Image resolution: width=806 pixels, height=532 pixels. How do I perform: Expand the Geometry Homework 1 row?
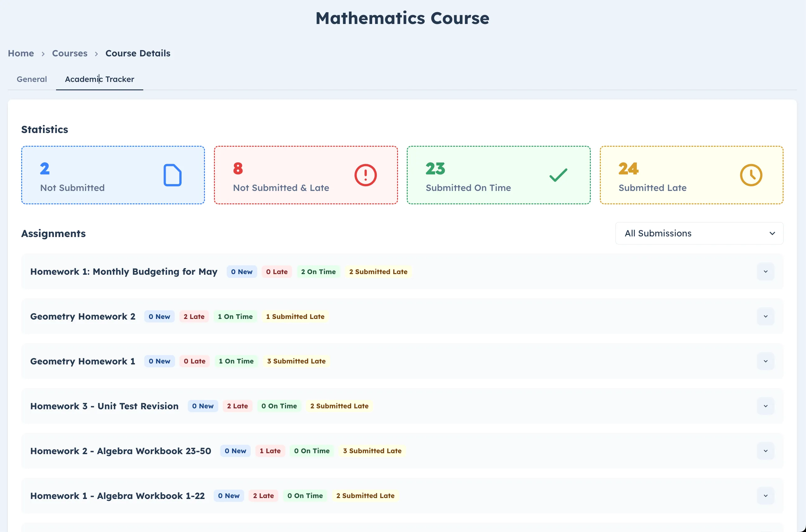click(x=765, y=361)
